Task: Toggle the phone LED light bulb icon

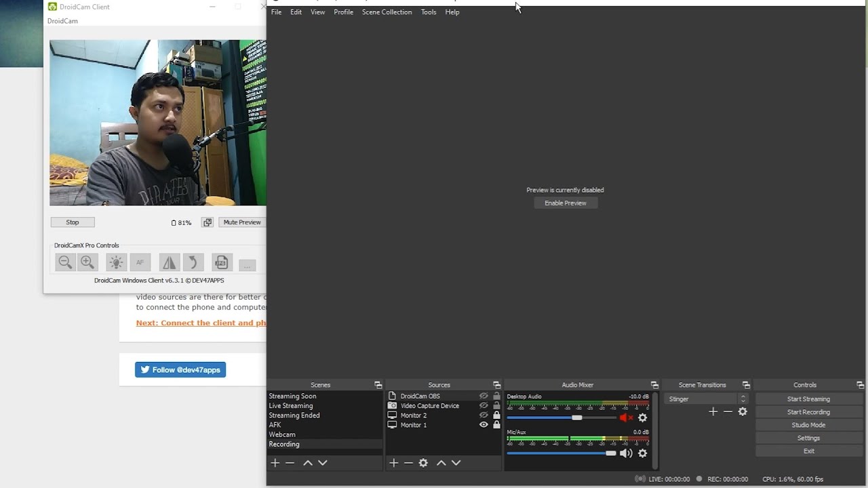Action: (x=116, y=262)
